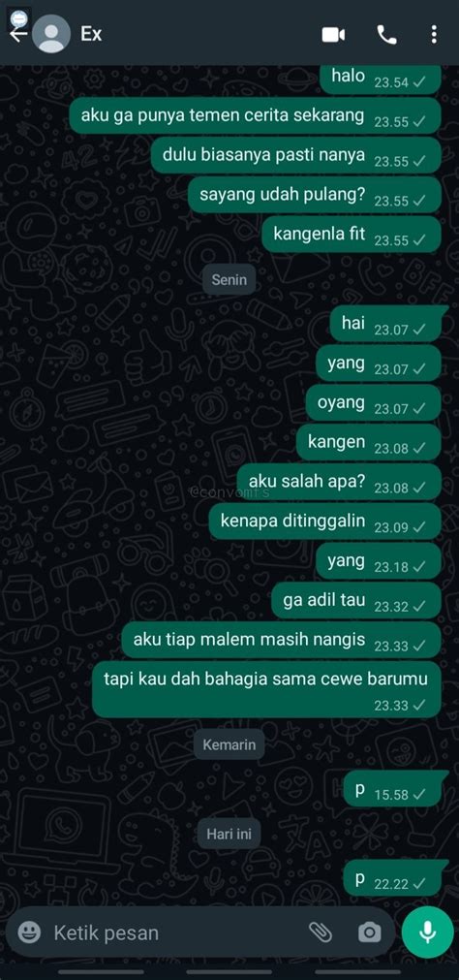Open the Ex contact profile picture
This screenshot has width=459, height=980.
[x=51, y=34]
